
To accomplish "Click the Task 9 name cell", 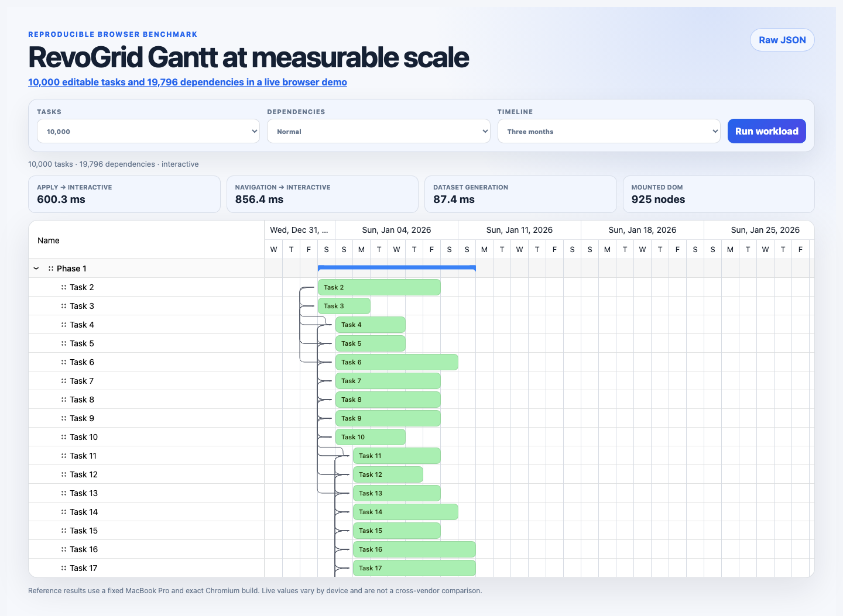I will coord(146,418).
